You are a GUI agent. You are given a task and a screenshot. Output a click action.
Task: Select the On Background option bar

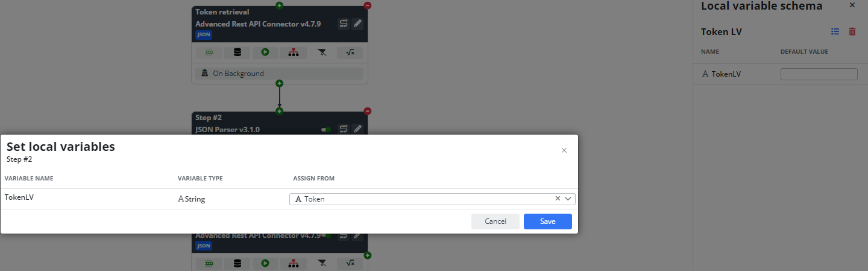click(x=279, y=74)
